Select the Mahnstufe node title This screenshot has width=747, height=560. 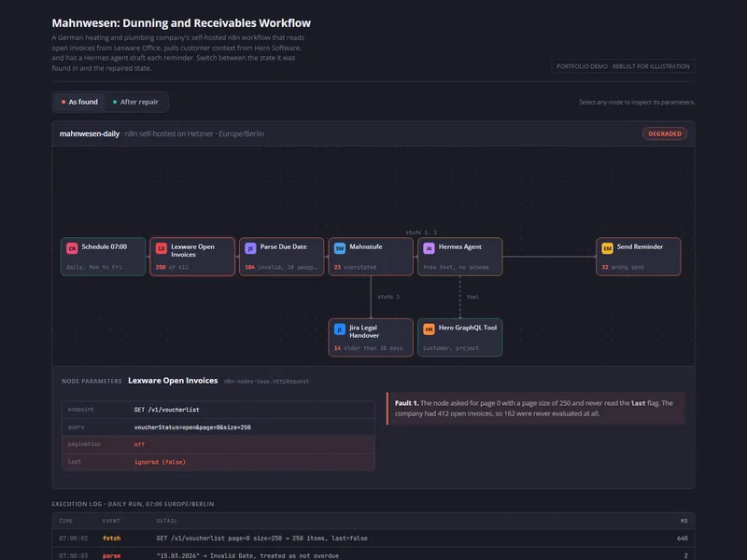coord(366,246)
